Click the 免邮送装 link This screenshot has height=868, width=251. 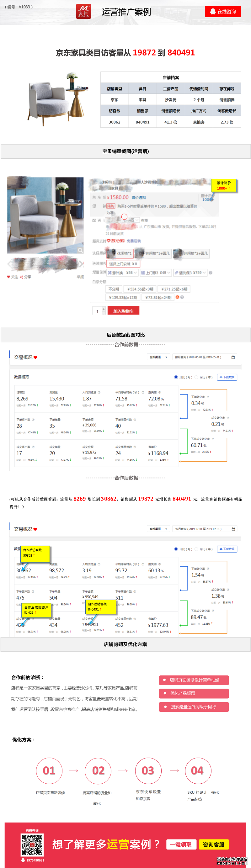[134, 241]
